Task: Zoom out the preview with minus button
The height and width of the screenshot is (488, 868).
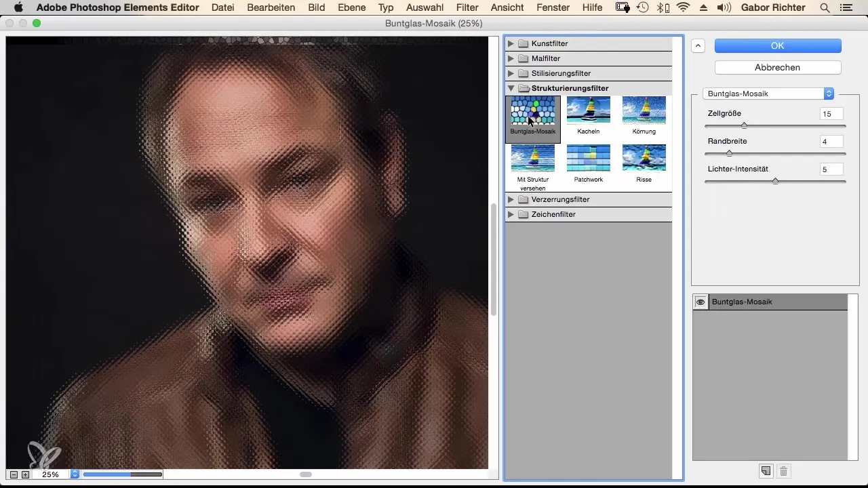Action: [14, 474]
